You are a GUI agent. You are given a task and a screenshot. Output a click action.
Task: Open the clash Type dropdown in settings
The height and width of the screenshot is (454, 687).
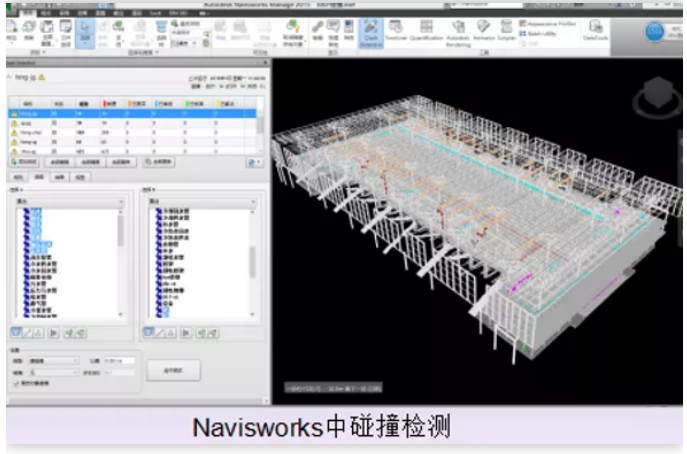(x=53, y=361)
